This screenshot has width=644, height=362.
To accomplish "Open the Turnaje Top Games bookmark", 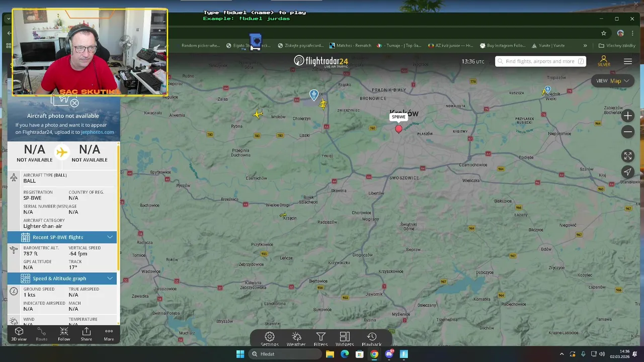I will coord(399,45).
